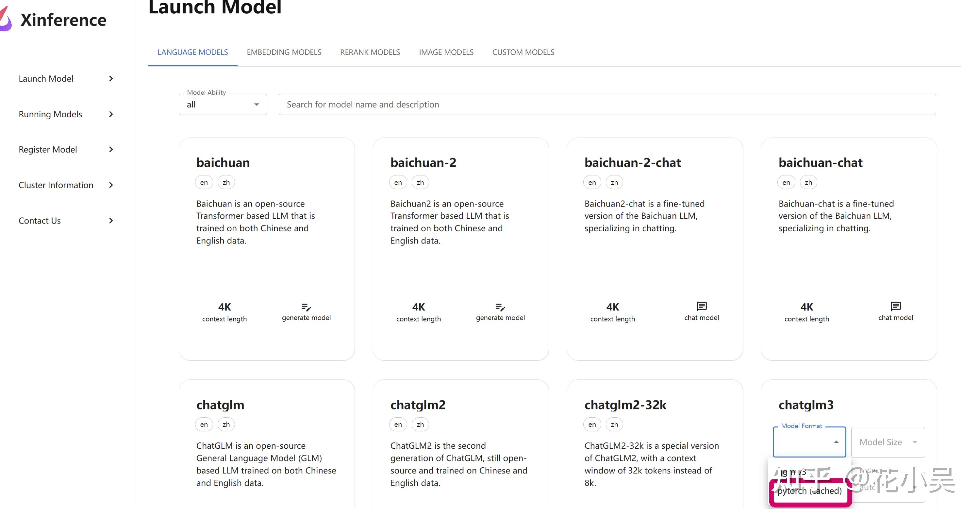The image size is (980, 519).
Task: Click baichuan-2-chat chat model icon
Action: [702, 306]
